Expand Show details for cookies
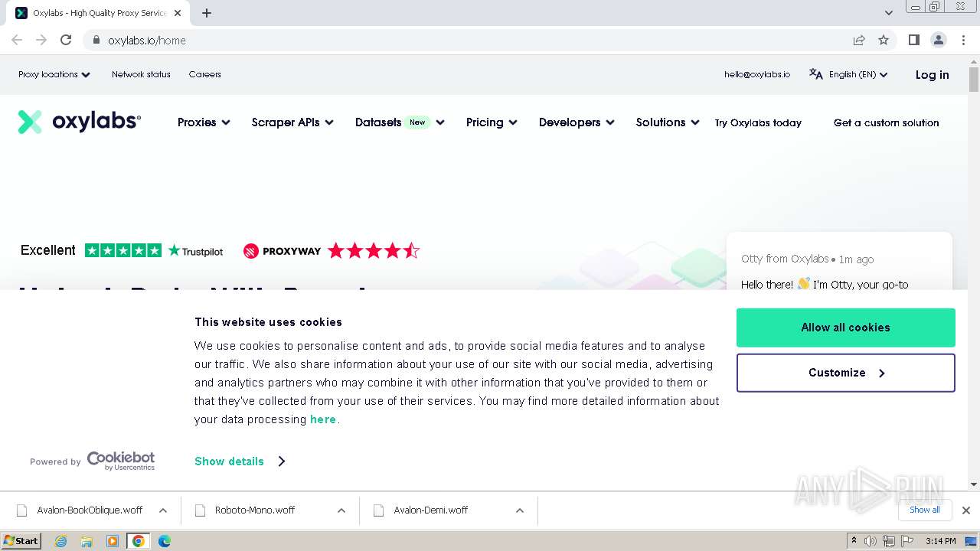The height and width of the screenshot is (551, 980). (240, 461)
